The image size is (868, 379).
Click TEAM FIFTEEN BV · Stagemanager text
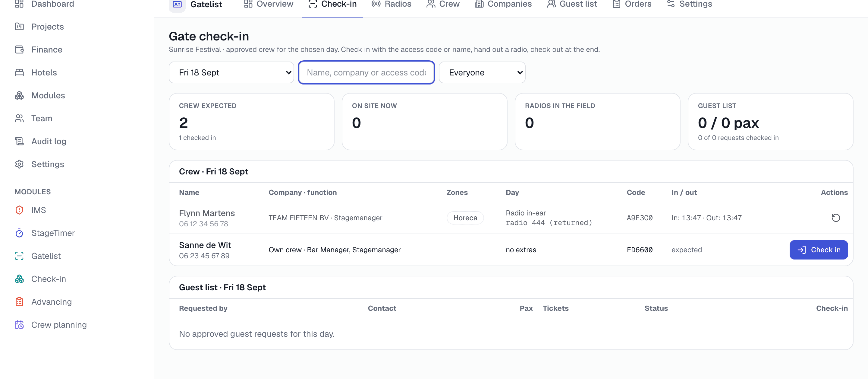[325, 218]
